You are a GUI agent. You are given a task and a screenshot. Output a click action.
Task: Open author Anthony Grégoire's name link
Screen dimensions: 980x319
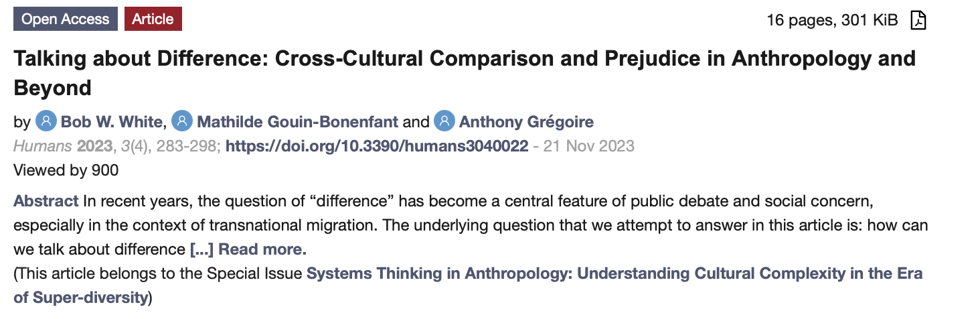526,122
